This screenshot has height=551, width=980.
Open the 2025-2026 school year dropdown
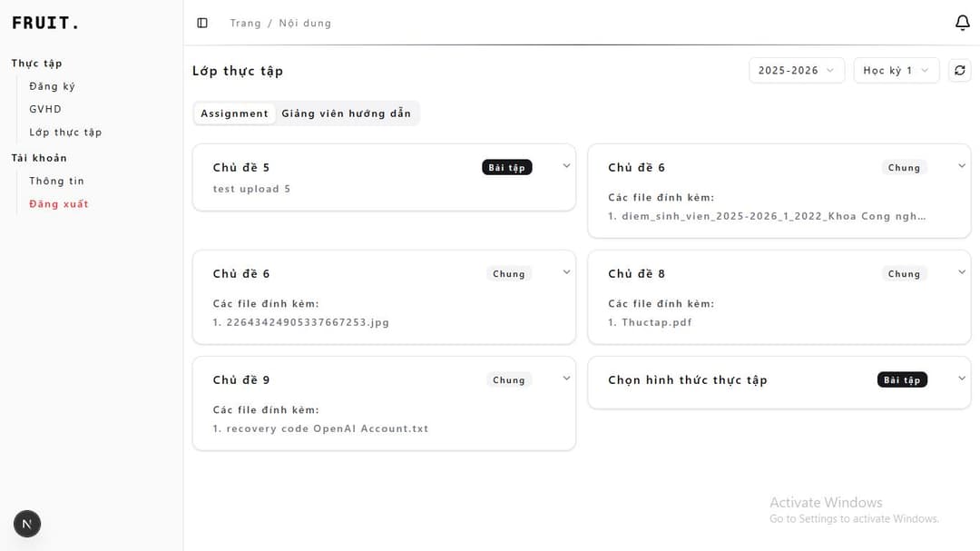click(796, 71)
